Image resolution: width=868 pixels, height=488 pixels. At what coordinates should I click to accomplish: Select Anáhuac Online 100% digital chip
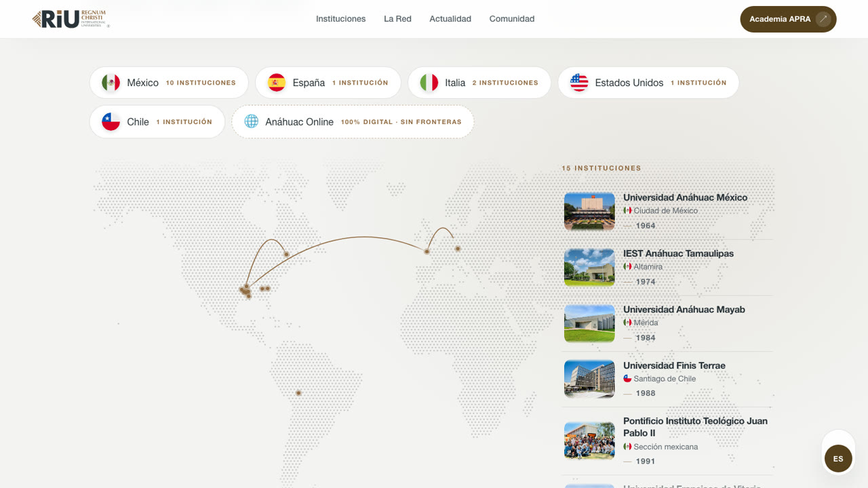tap(353, 122)
